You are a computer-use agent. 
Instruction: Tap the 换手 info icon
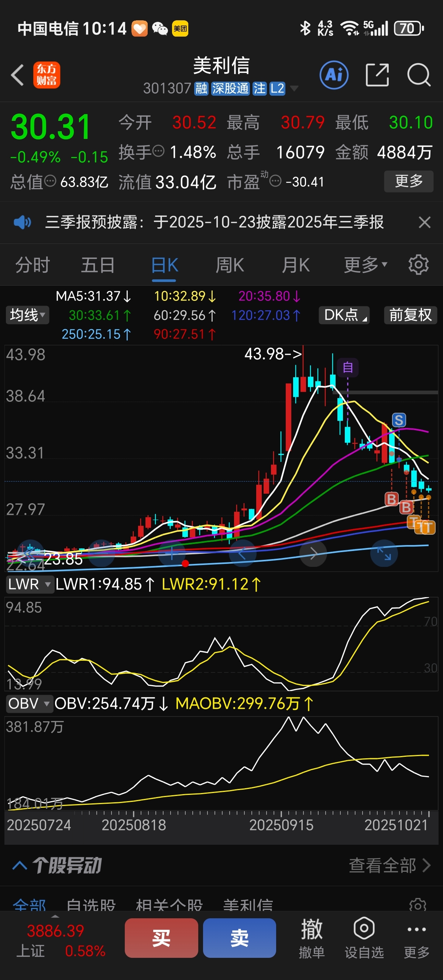(x=158, y=151)
